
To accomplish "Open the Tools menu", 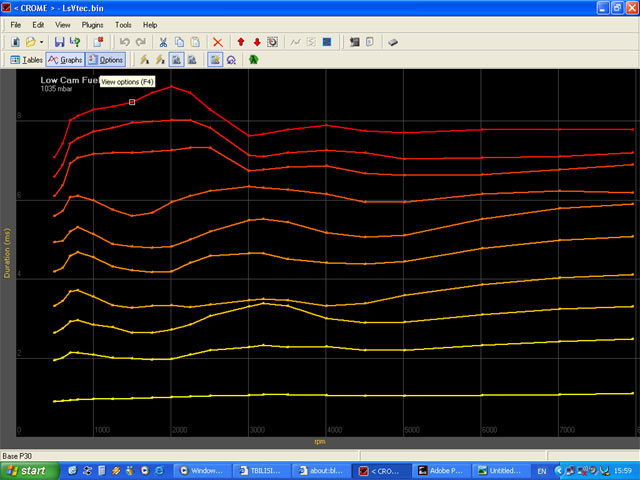I will [x=123, y=24].
